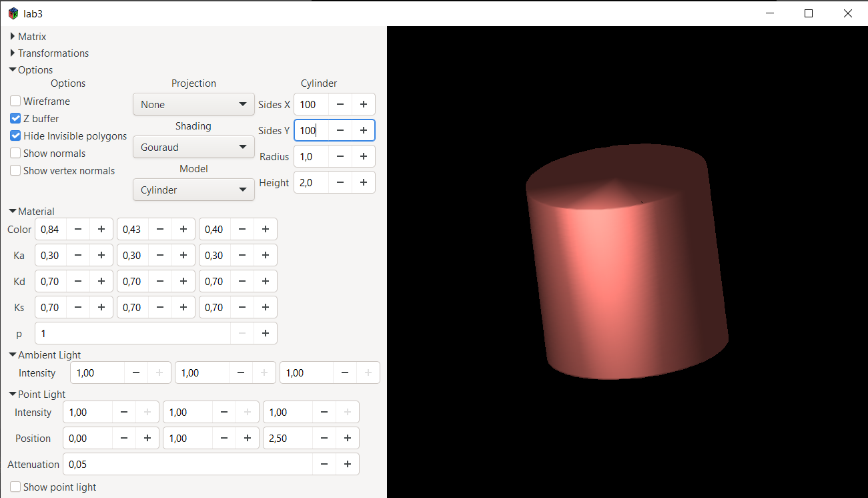Click the Height value field
The image size is (868, 498).
(x=312, y=182)
